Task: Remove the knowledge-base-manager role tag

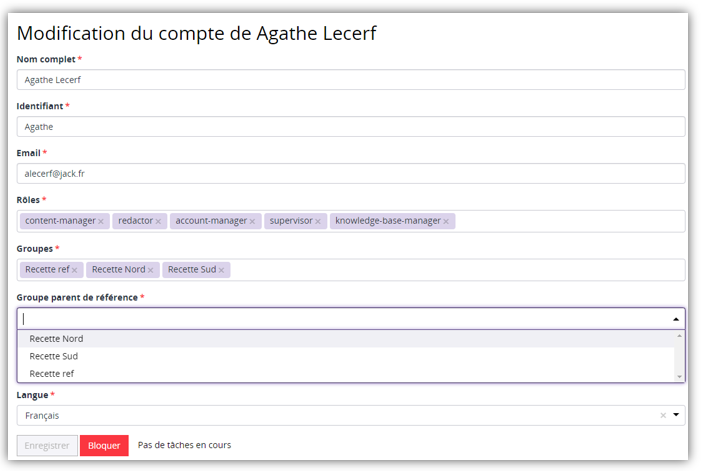Action: coord(446,221)
